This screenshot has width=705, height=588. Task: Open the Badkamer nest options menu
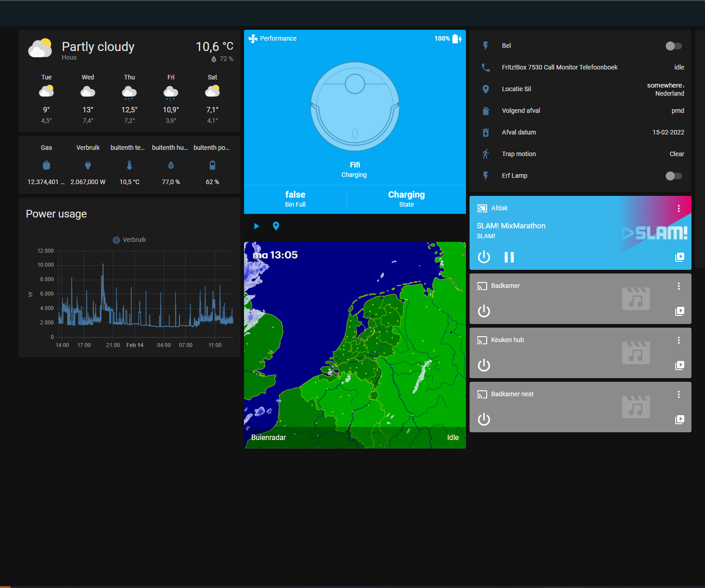pyautogui.click(x=679, y=394)
